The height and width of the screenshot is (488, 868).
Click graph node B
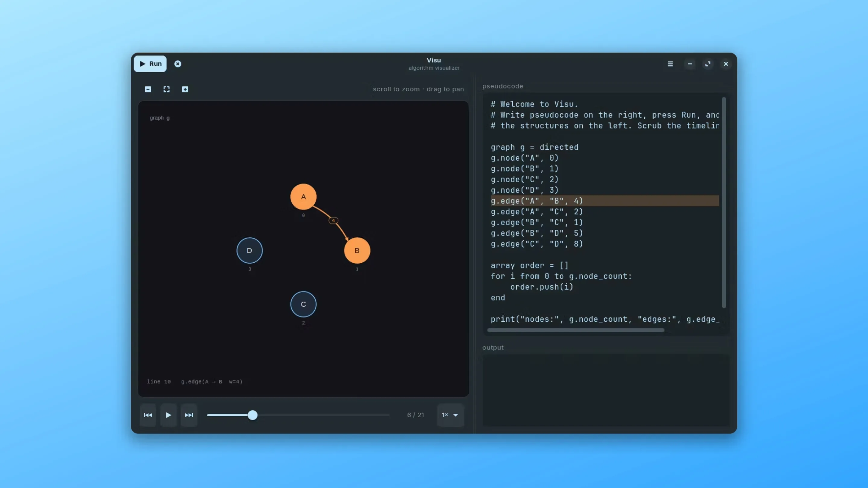[357, 251]
